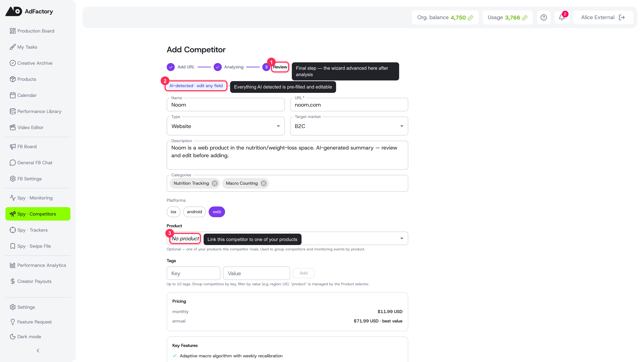Click the Add tag button

tap(304, 273)
